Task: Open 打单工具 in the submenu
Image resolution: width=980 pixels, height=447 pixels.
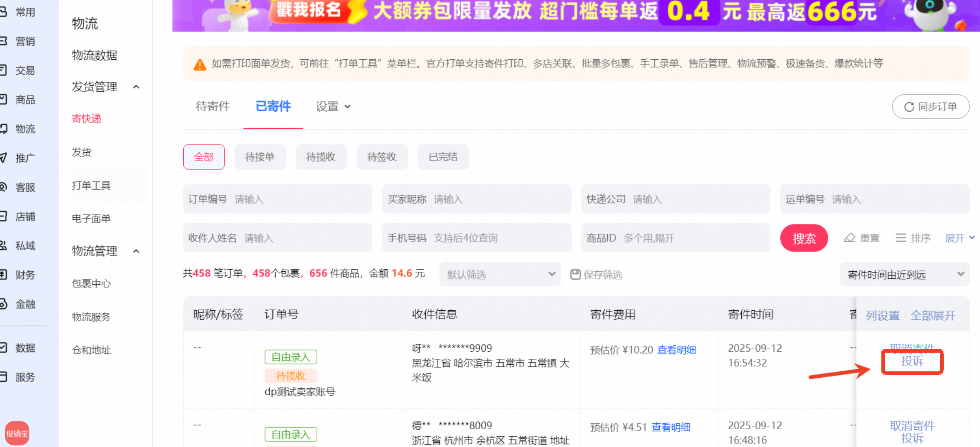Action: click(91, 186)
